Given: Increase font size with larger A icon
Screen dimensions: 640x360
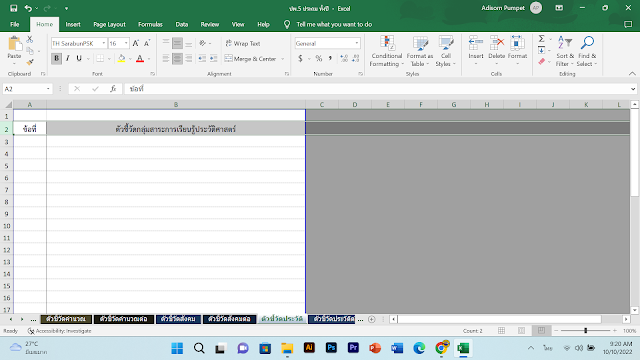Looking at the screenshot, I should pyautogui.click(x=136, y=43).
